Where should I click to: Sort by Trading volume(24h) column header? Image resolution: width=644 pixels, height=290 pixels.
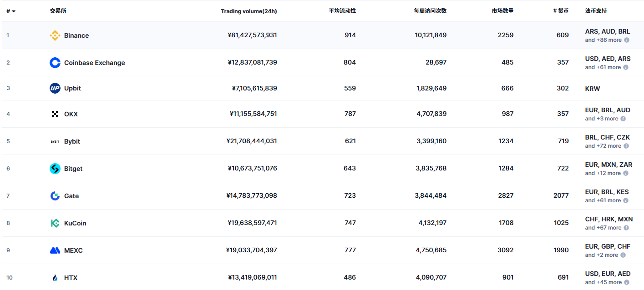248,11
